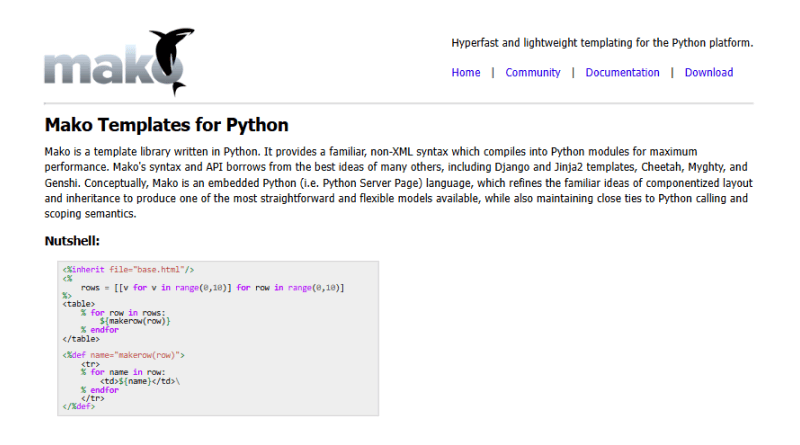Click the 'rows = [[v for v in range' code line

(x=212, y=288)
